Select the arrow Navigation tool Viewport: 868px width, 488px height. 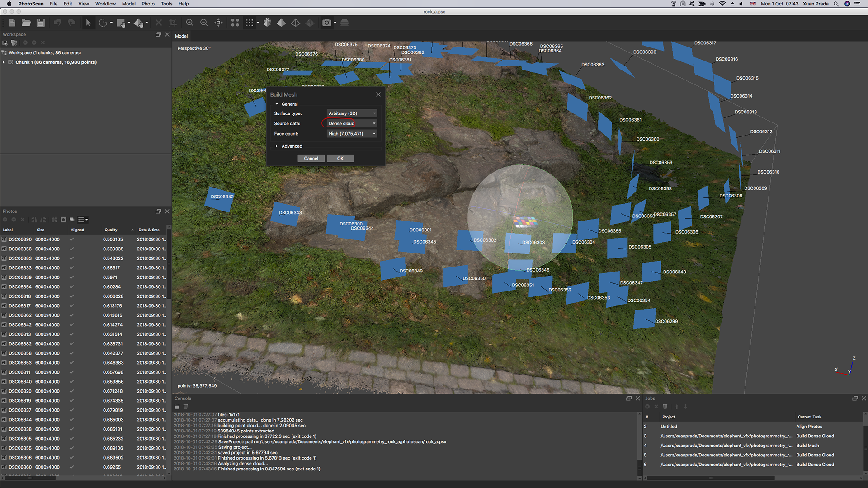coord(88,23)
